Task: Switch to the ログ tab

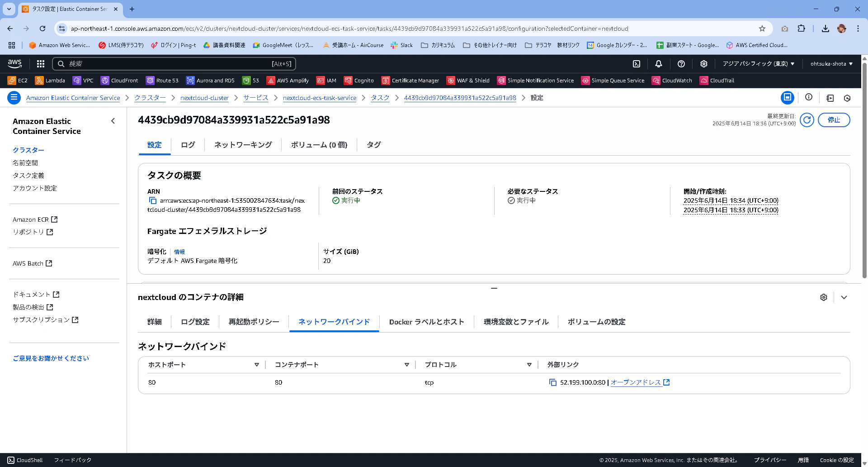Action: [188, 145]
